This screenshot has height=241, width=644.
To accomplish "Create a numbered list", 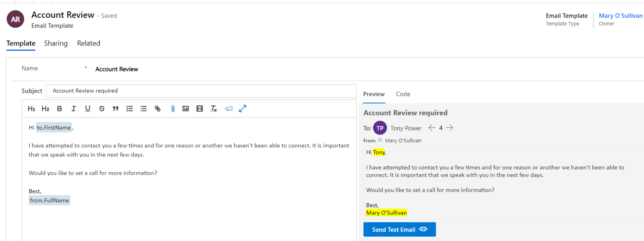I will tap(130, 109).
